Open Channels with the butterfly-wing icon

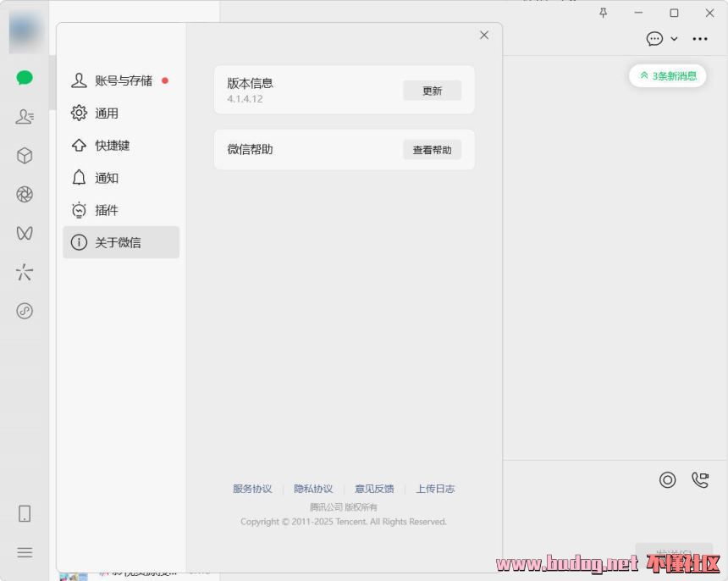point(25,233)
